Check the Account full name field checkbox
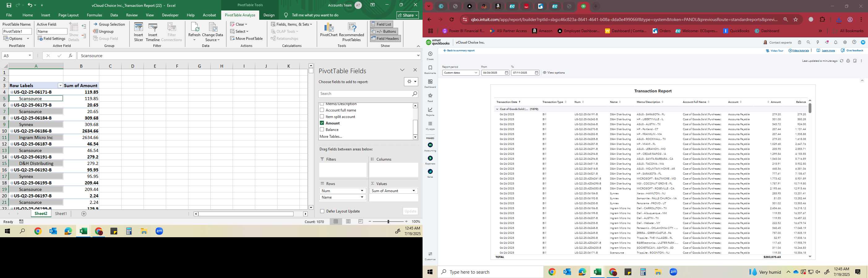The height and width of the screenshot is (278, 868). (322, 110)
